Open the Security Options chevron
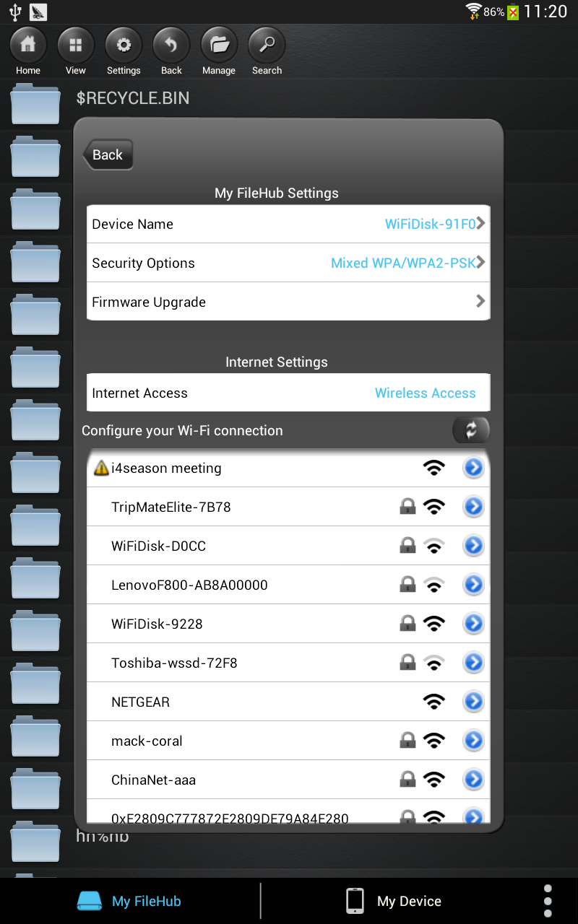 click(480, 263)
